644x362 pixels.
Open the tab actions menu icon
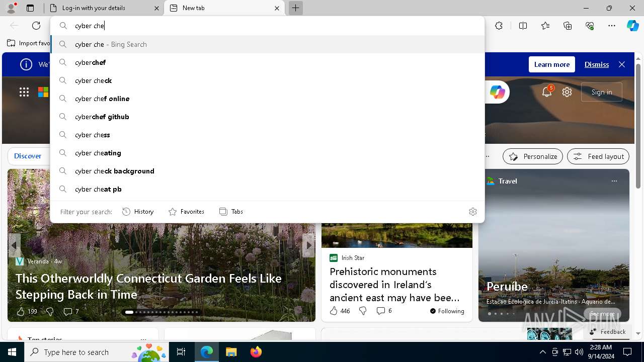point(30,8)
